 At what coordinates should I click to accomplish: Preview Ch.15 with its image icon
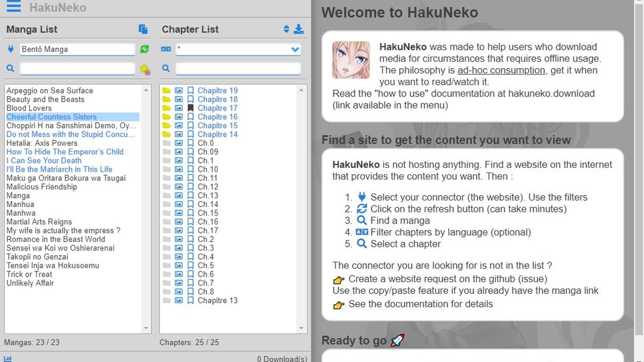click(x=179, y=213)
